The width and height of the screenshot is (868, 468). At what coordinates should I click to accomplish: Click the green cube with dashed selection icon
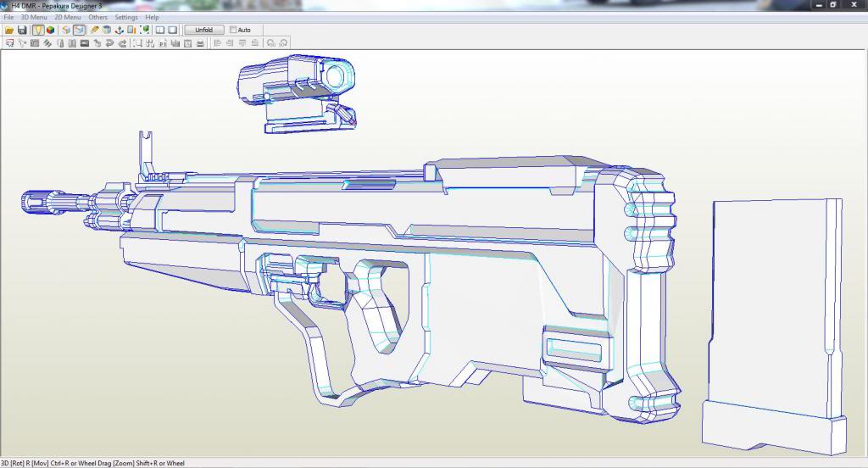point(144,30)
